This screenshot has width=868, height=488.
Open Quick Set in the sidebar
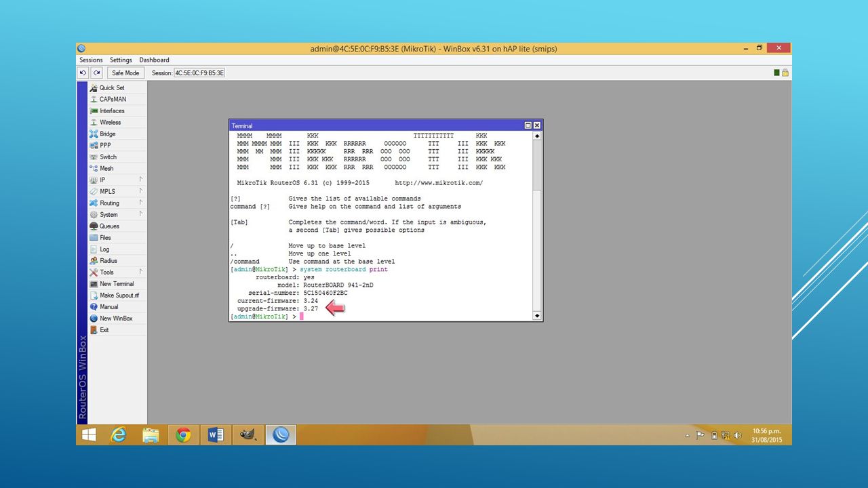[117, 87]
